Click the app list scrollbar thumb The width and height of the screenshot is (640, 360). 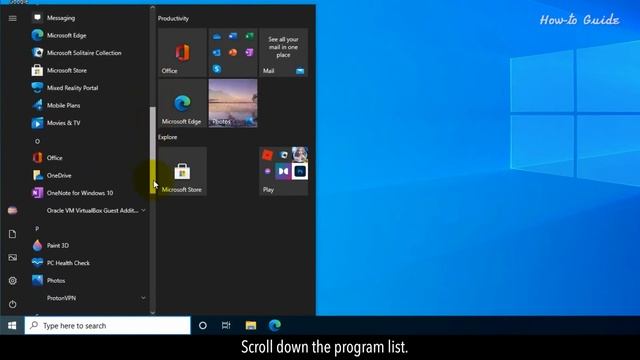(153, 149)
